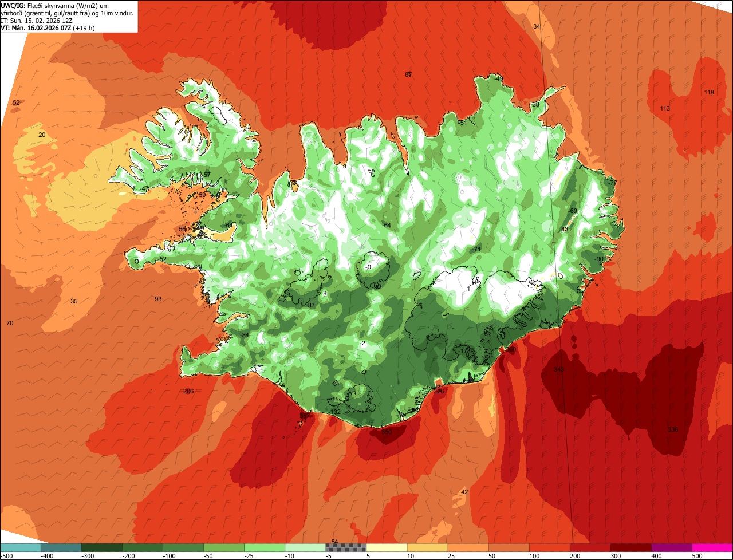Viewport: 733px width, 560px height.
Task: Click the map value '34' over the sea
Action: (x=537, y=26)
